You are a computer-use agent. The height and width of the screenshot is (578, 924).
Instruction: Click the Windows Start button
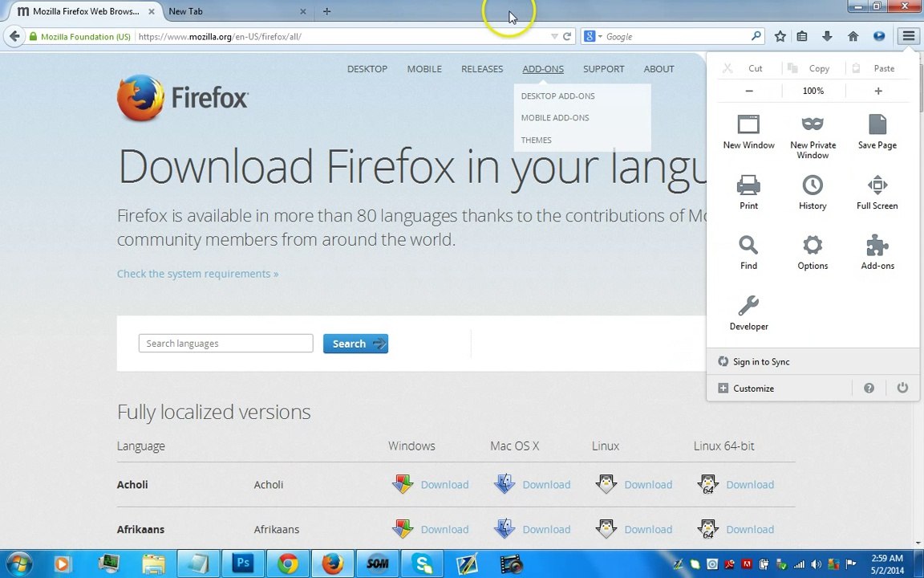pos(18,564)
